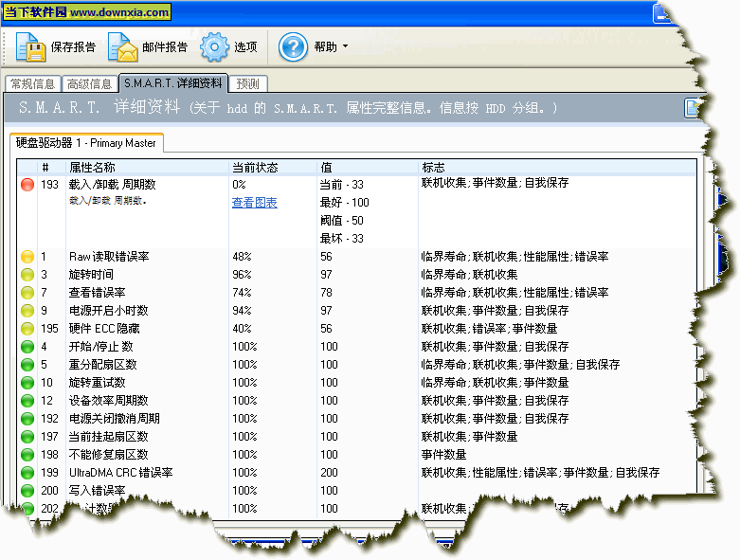Click green status icon for 重分配扇区数 row
The image size is (740, 560).
27,365
